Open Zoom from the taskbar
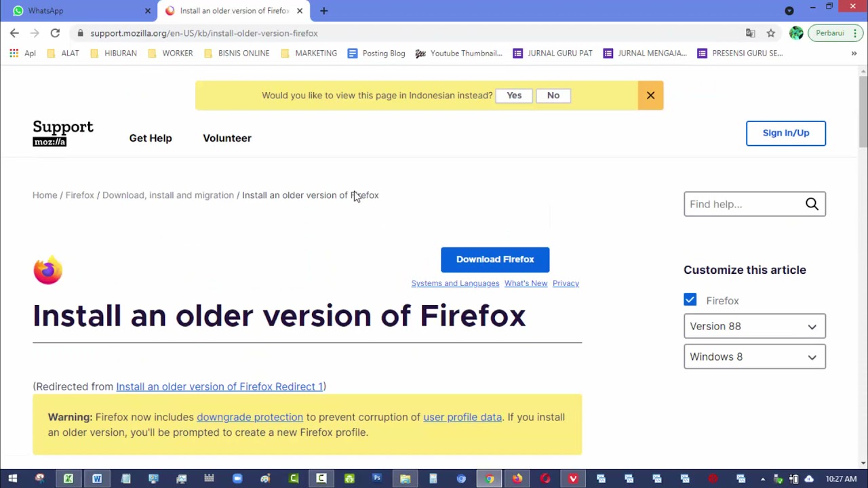The image size is (868, 488). (x=237, y=479)
